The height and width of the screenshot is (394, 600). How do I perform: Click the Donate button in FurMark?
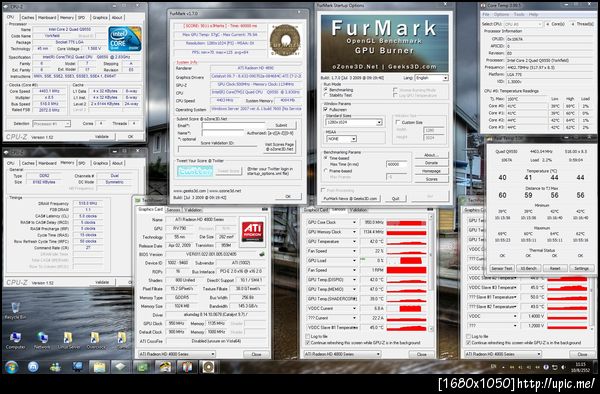tap(431, 163)
